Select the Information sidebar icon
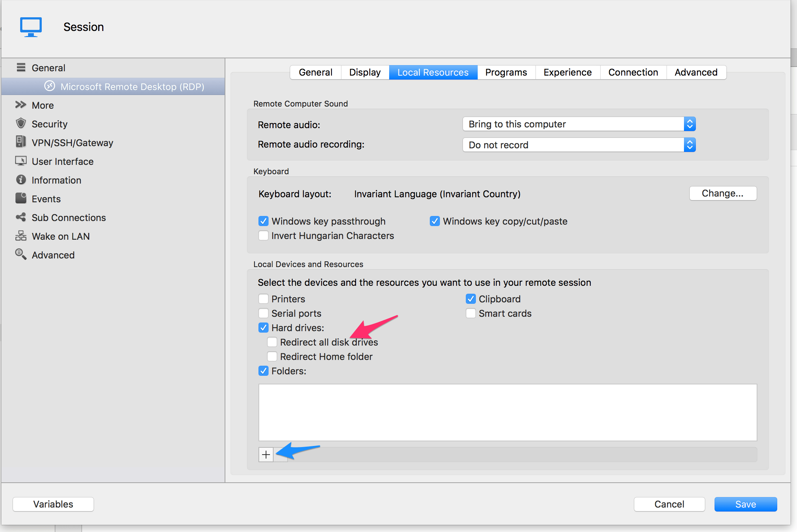This screenshot has width=797, height=532. coord(21,180)
